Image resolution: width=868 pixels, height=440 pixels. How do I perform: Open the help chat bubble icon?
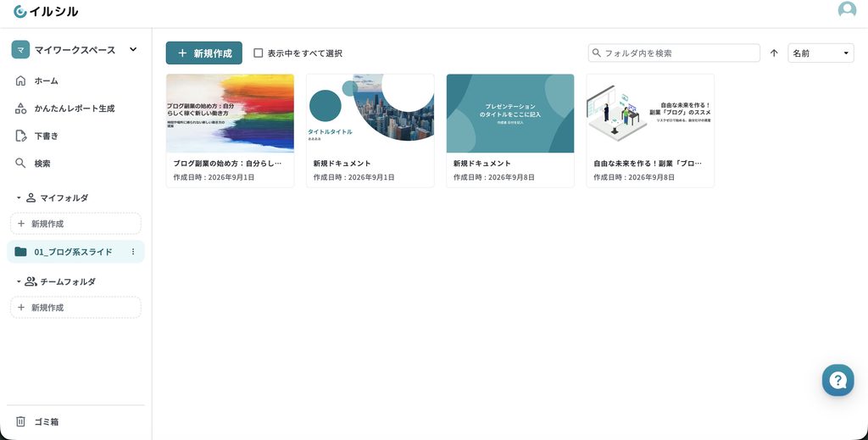coord(837,380)
